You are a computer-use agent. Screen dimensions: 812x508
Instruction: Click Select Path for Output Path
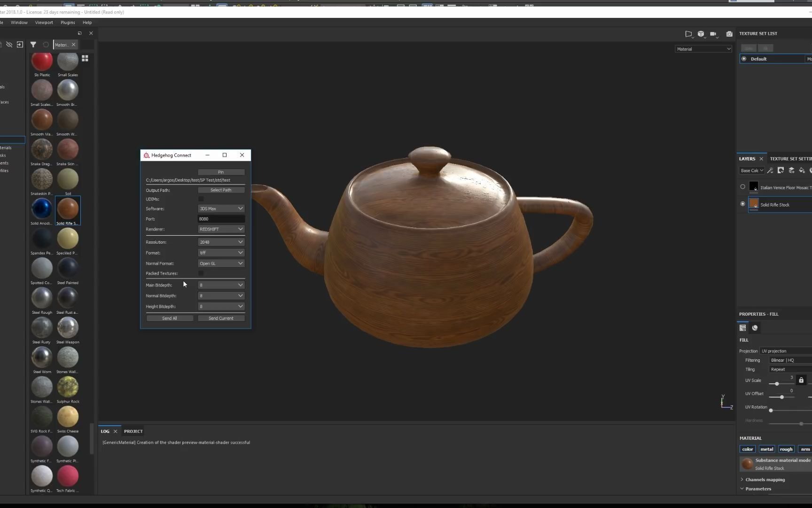point(221,190)
